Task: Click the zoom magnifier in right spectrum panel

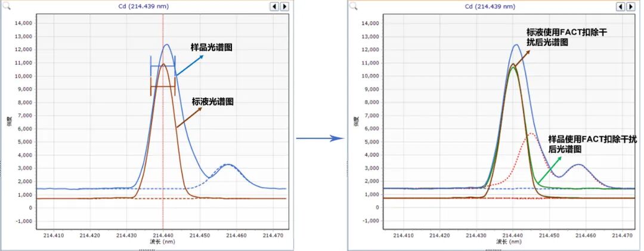Action: tap(354, 6)
